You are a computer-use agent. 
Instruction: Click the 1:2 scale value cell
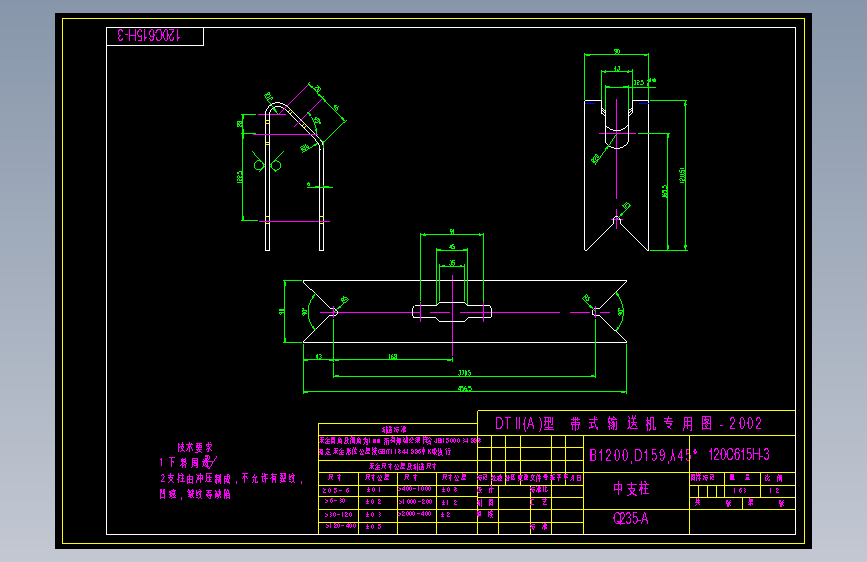(x=777, y=491)
